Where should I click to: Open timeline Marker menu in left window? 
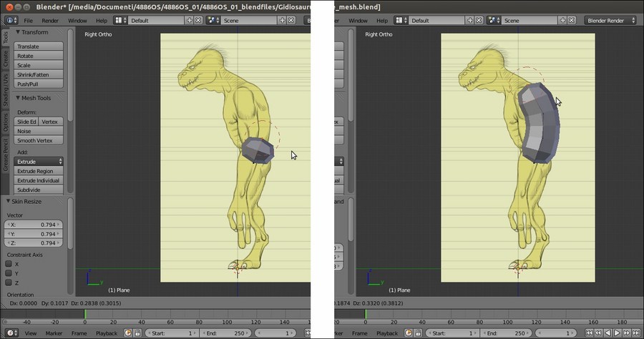54,333
